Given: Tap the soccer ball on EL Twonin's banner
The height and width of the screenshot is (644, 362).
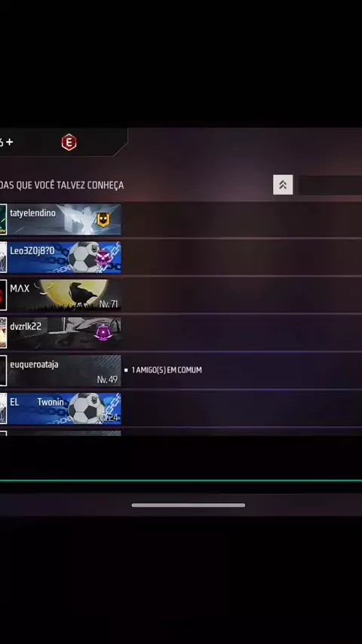Looking at the screenshot, I should (85, 408).
